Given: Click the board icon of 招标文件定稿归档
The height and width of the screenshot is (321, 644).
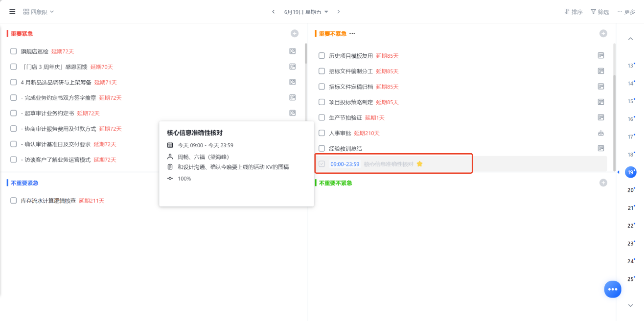Looking at the screenshot, I should 601,87.
